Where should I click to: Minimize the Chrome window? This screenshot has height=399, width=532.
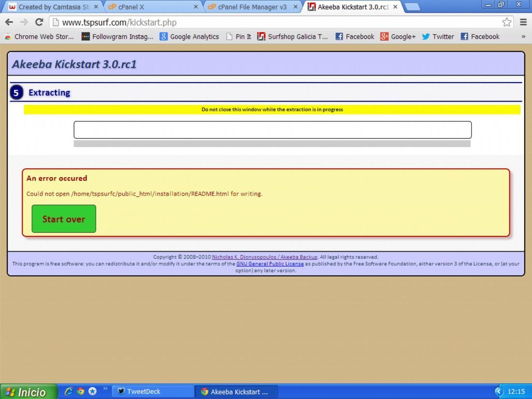point(488,4)
